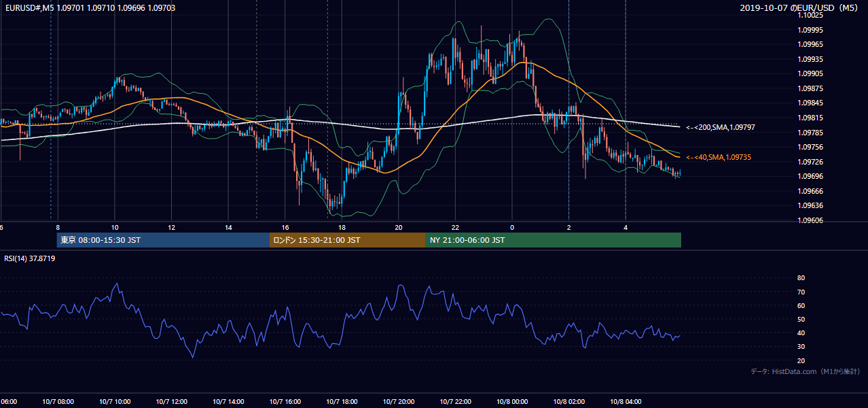Click the 10/7 20:00 date label
Image resolution: width=868 pixels, height=408 pixels.
pyautogui.click(x=399, y=401)
